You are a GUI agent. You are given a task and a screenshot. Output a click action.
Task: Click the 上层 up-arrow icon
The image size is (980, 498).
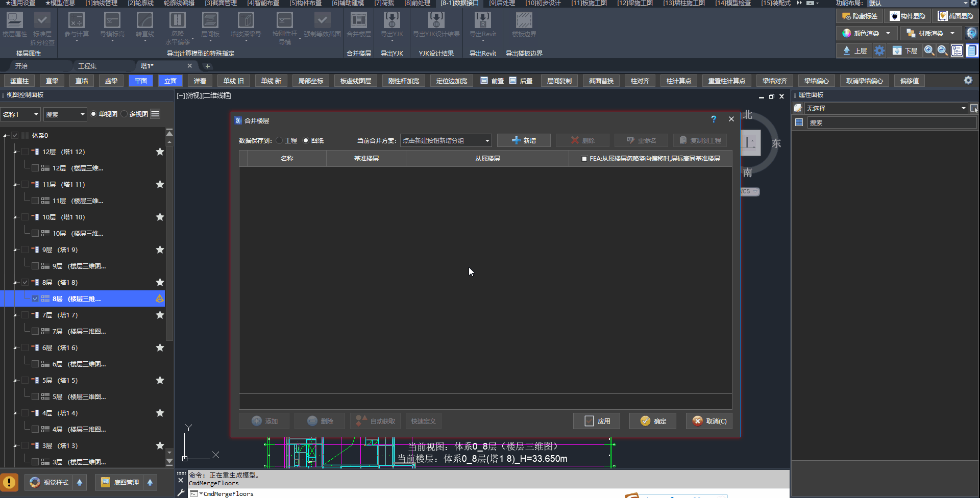847,51
